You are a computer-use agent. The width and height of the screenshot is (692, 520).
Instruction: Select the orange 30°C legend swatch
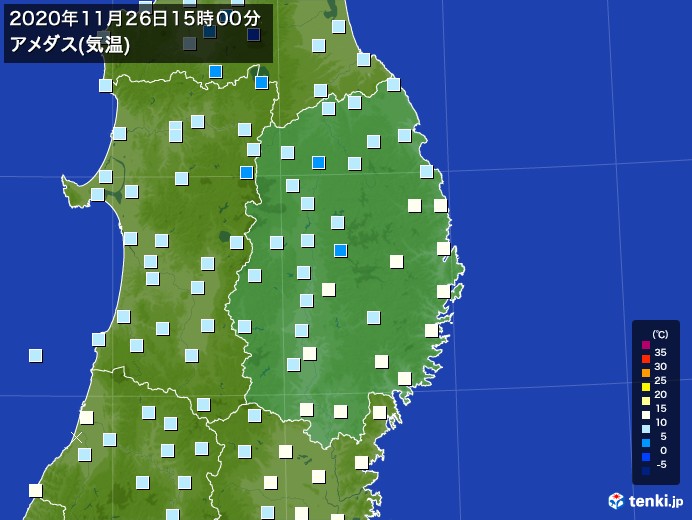click(x=646, y=373)
